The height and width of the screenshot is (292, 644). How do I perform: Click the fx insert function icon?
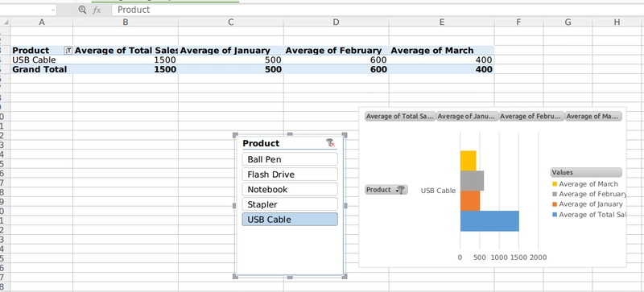(97, 10)
